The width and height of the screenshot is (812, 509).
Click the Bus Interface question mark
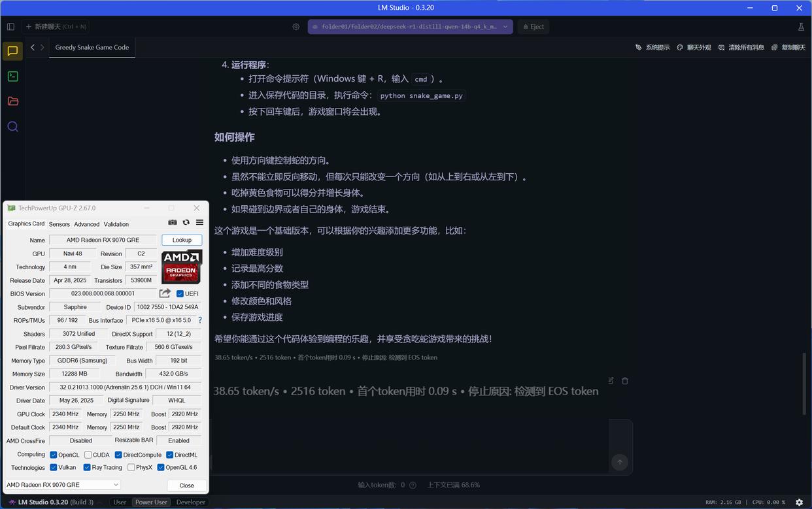coord(200,320)
